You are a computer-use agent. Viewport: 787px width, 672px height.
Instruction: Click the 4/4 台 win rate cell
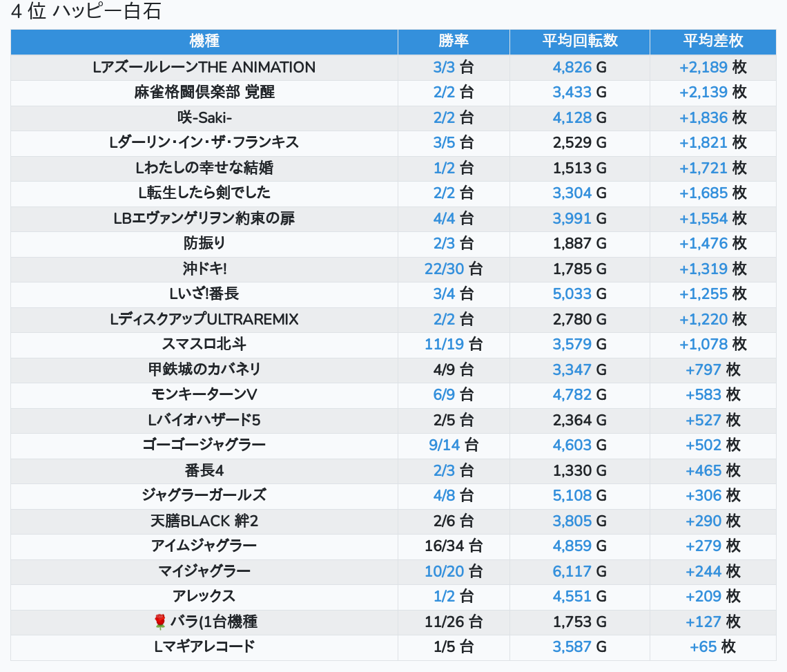point(454,218)
